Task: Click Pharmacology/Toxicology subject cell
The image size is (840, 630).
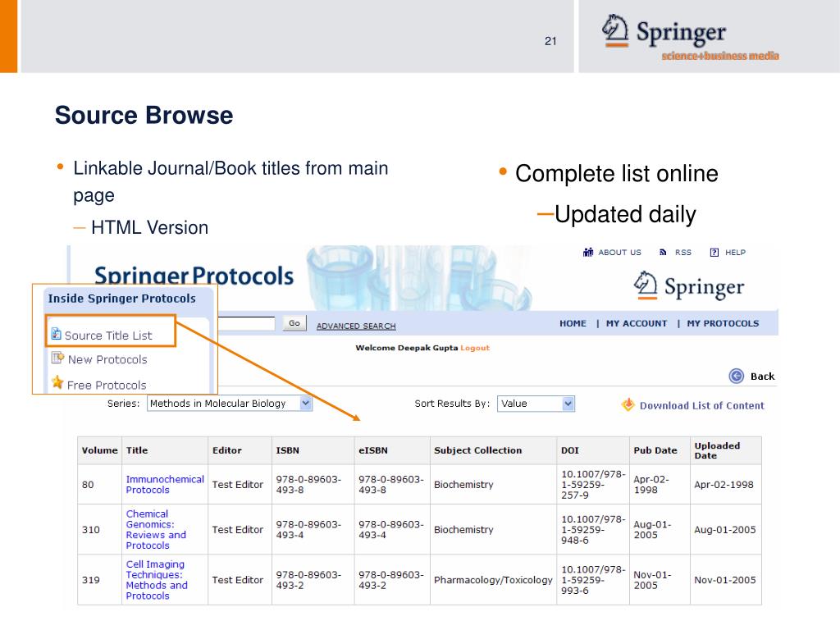Action: 493,580
